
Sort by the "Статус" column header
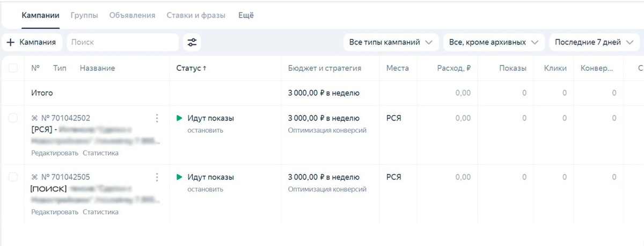(191, 68)
